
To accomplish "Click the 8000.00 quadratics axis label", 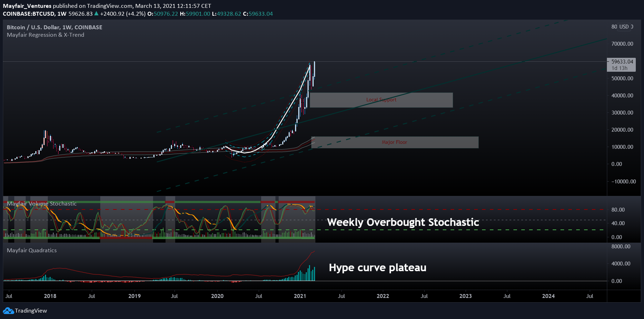I will [621, 247].
